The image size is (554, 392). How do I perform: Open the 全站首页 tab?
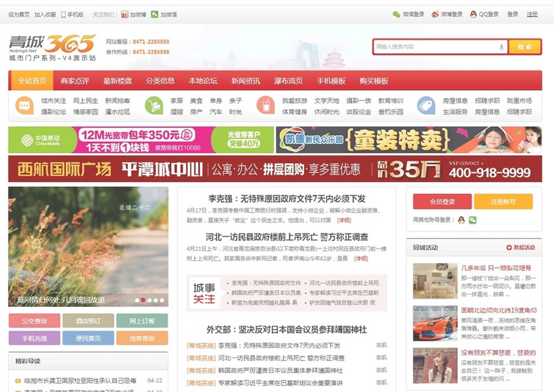point(32,80)
